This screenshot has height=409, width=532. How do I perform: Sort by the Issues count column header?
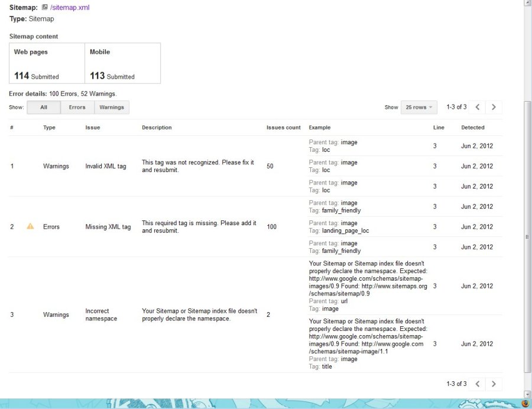(x=283, y=127)
